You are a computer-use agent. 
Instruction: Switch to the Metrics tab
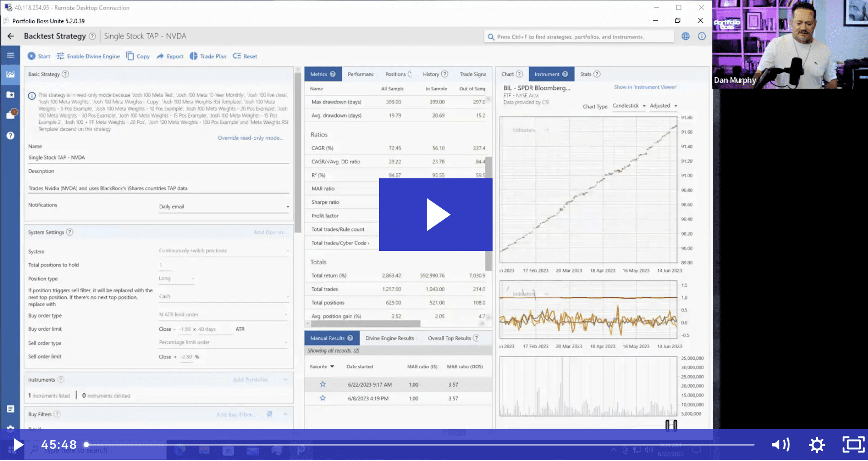tap(323, 74)
